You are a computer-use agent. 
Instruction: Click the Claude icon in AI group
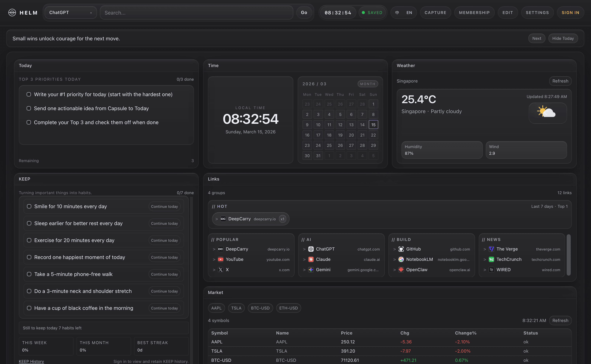311,259
